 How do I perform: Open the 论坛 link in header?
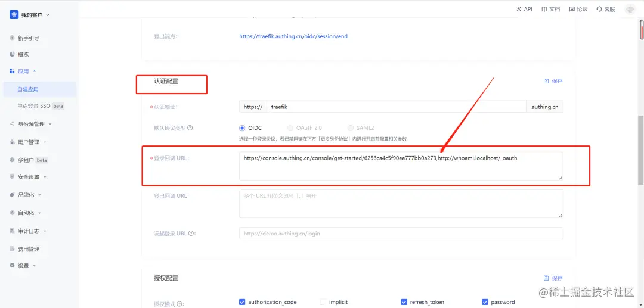coord(582,9)
